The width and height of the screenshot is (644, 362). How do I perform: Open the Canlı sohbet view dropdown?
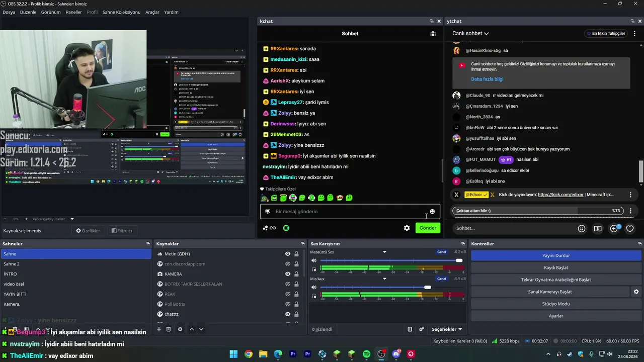[470, 34]
